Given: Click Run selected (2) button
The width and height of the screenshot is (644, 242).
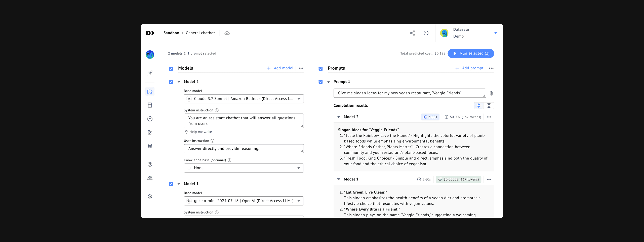Looking at the screenshot, I should (471, 53).
